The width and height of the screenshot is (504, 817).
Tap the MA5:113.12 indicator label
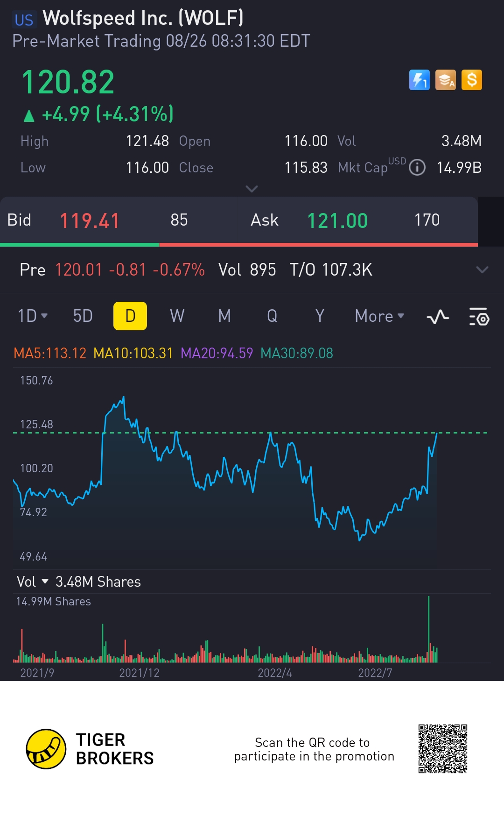point(50,353)
